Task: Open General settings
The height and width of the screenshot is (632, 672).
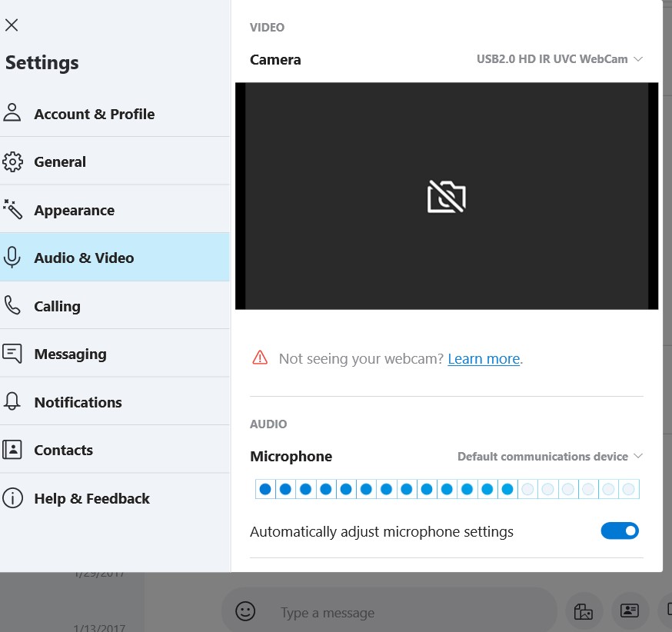Action: (115, 161)
